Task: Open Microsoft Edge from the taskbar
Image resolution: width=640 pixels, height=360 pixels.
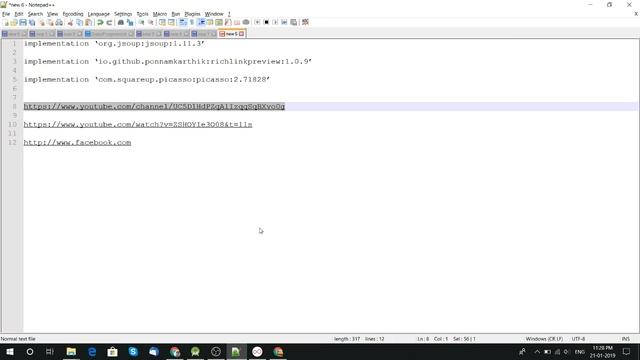Action: coord(92,351)
